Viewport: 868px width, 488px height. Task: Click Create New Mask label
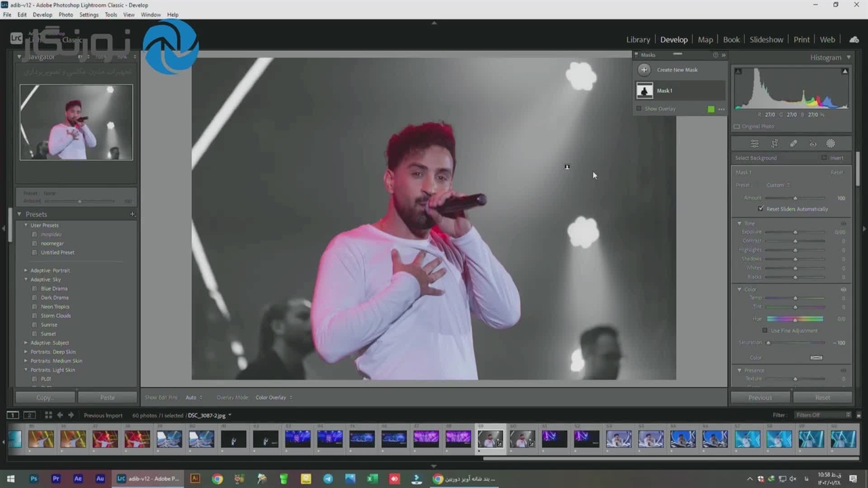tap(677, 70)
